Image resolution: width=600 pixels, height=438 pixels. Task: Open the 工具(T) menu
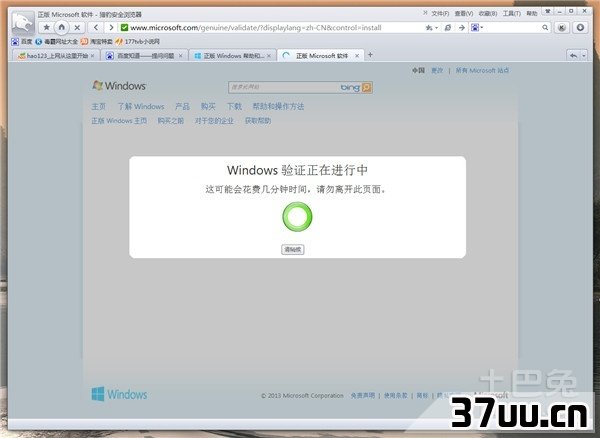512,13
